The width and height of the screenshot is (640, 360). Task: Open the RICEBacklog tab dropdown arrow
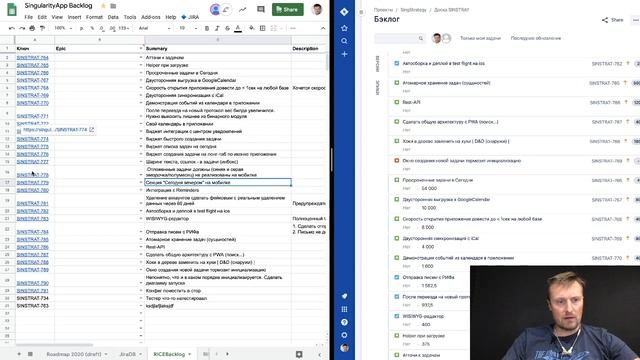[x=189, y=354]
